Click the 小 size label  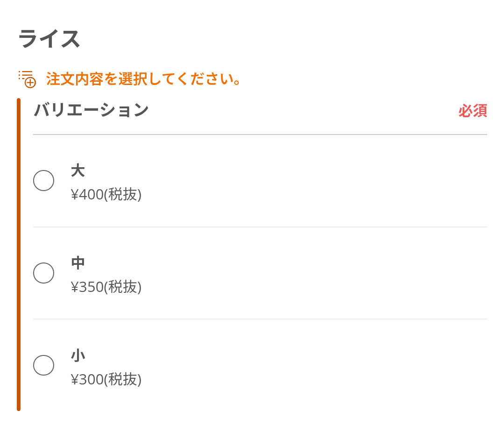click(78, 355)
